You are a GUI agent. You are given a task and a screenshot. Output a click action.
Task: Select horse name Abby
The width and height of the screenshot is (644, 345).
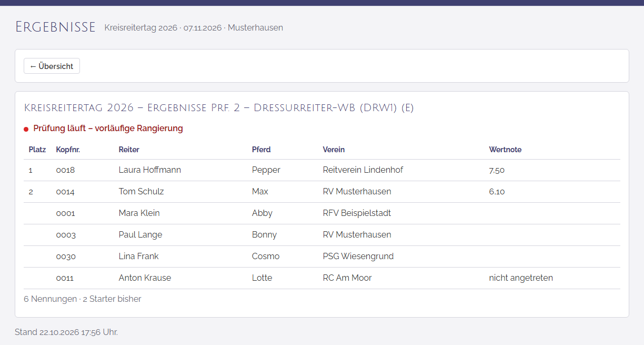(262, 213)
